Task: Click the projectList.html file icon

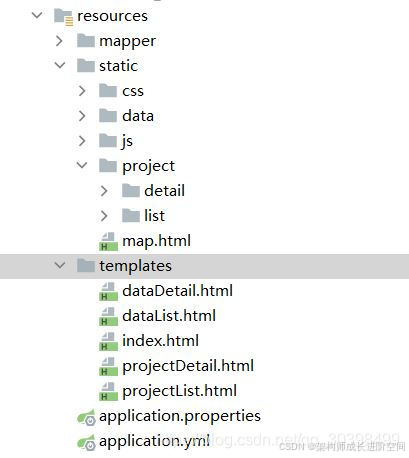Action: 108,391
